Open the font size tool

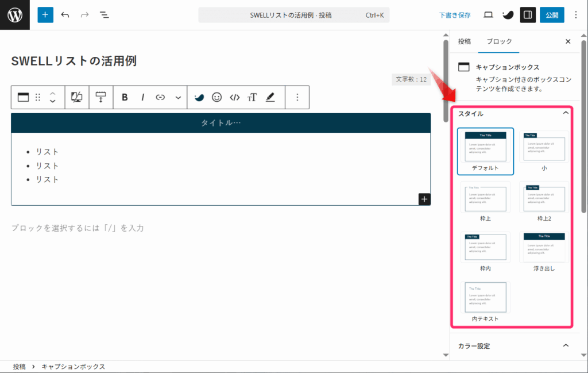point(252,97)
